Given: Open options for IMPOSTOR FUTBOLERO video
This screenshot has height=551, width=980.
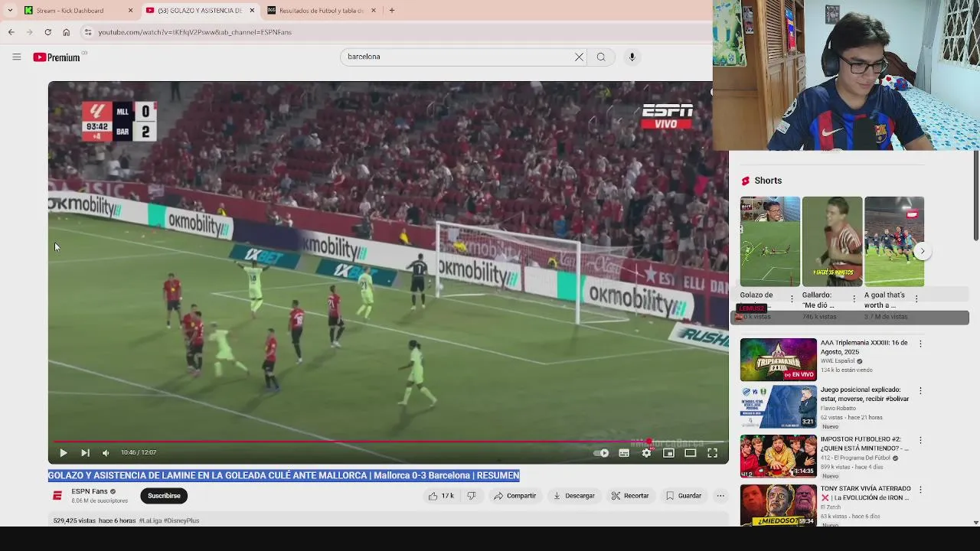Looking at the screenshot, I should coord(920,441).
